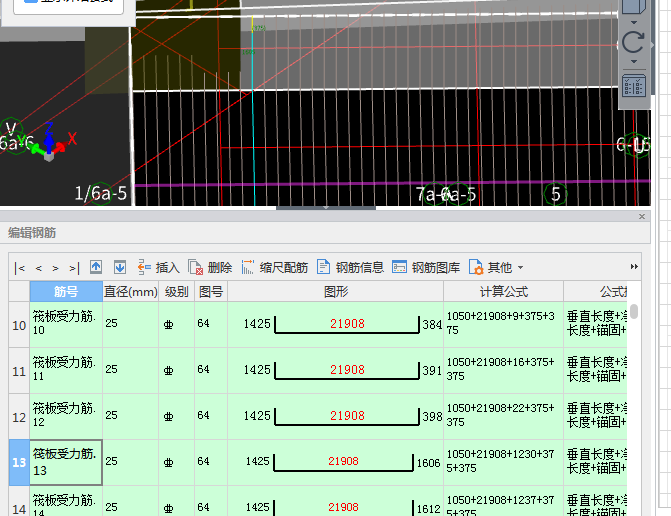Go to next rebar record
The image size is (671, 516).
pyautogui.click(x=55, y=268)
